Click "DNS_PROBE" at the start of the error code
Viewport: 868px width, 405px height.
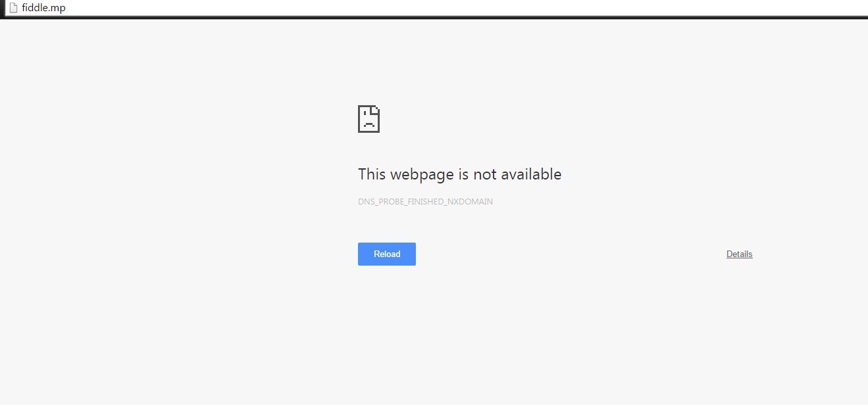(x=379, y=202)
